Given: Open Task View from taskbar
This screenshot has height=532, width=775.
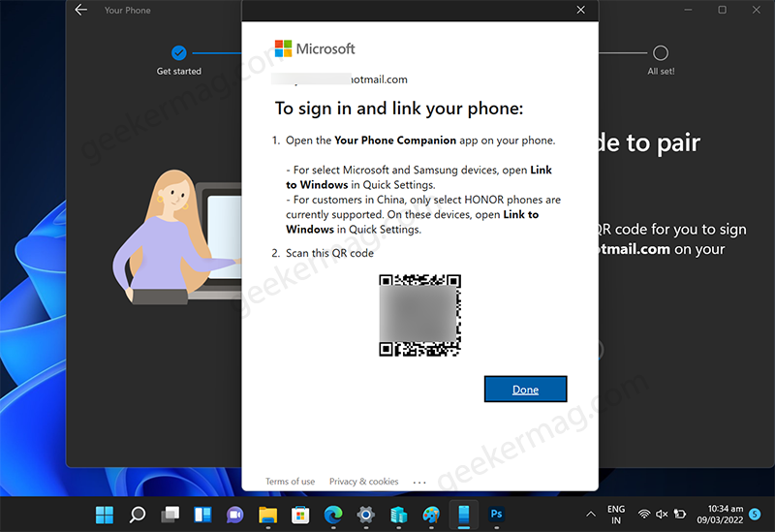Looking at the screenshot, I should [170, 515].
